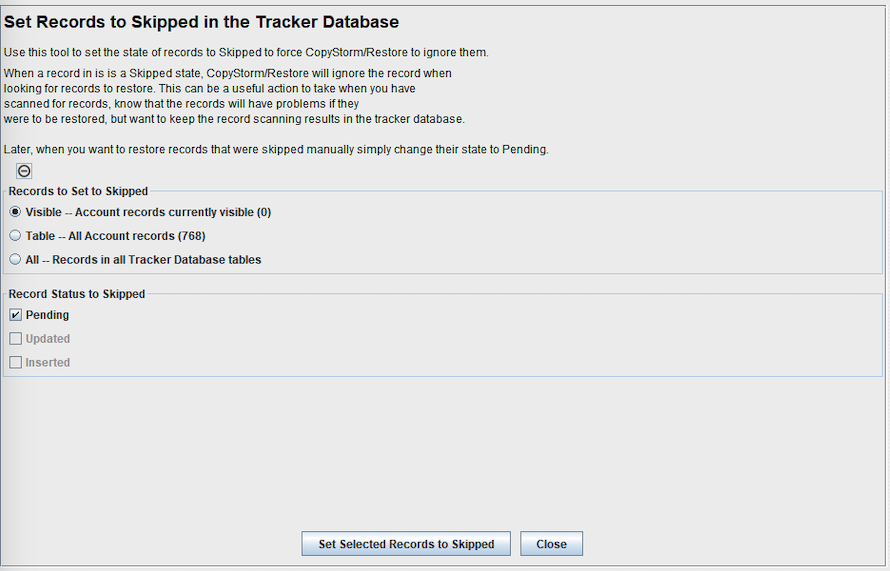Click Set Selected Records to Skipped button
The image size is (890, 571).
coord(406,544)
